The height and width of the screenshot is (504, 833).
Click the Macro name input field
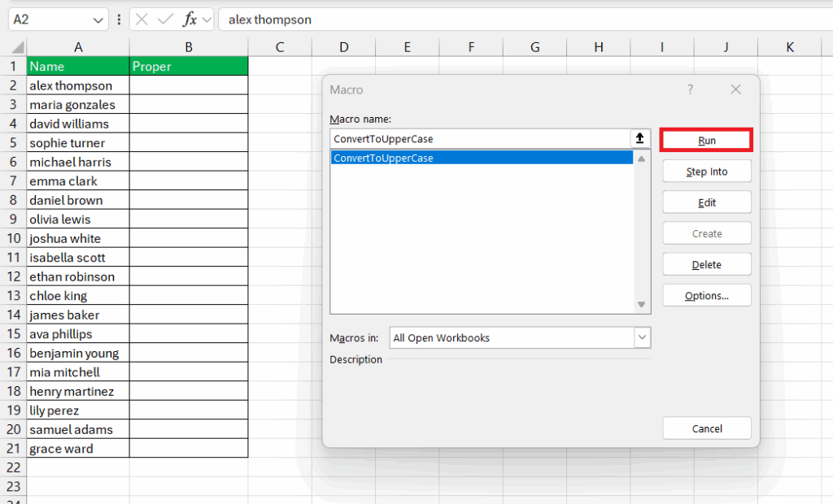[x=480, y=139]
